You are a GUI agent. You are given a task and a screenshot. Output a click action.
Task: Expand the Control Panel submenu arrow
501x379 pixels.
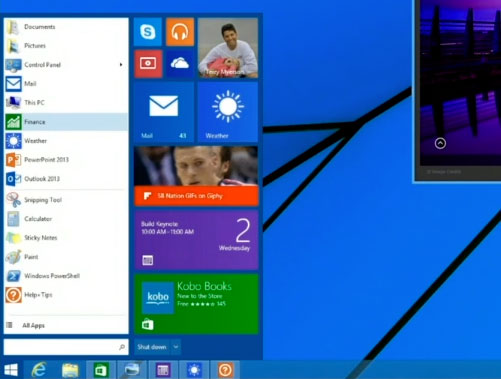coord(121,65)
